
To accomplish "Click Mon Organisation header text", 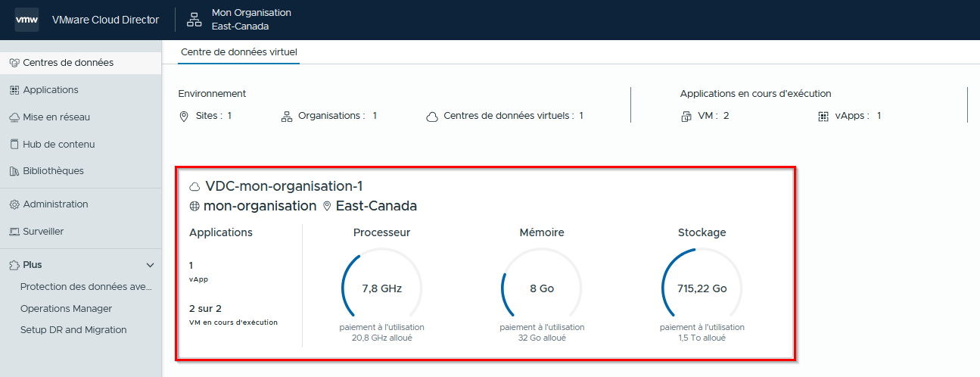I will pyautogui.click(x=251, y=13).
